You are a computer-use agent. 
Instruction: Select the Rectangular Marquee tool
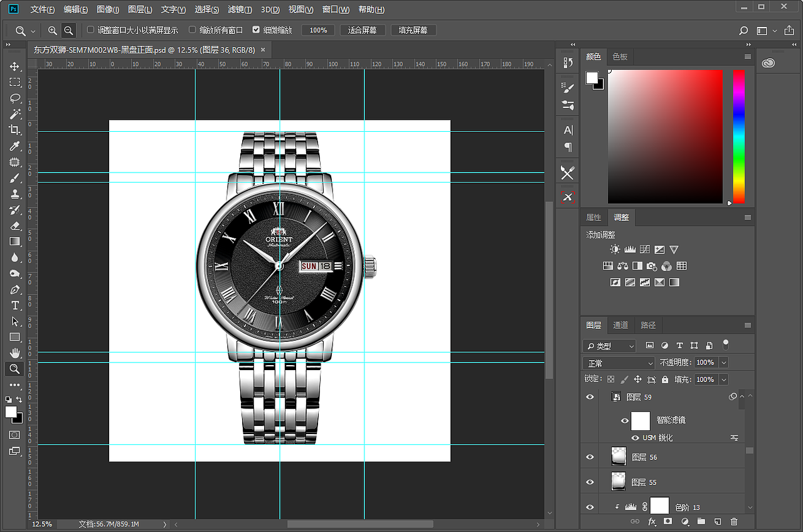[14, 82]
